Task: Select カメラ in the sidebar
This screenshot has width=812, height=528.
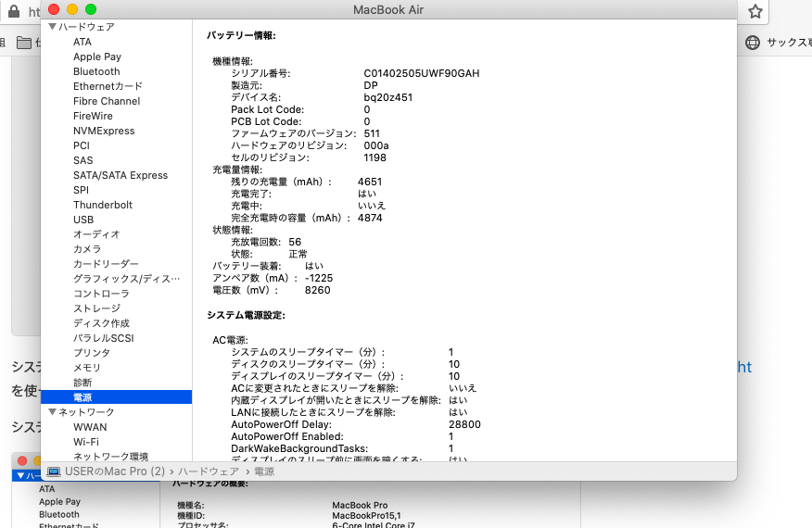Action: pos(87,249)
